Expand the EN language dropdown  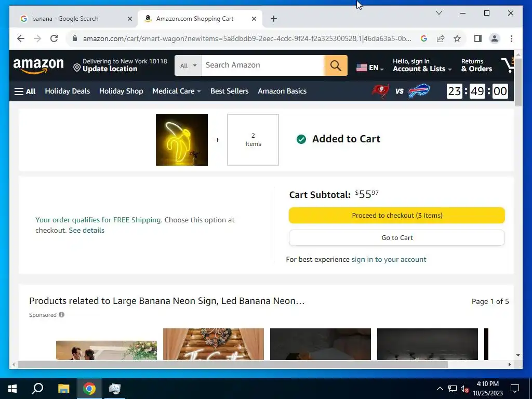point(376,68)
